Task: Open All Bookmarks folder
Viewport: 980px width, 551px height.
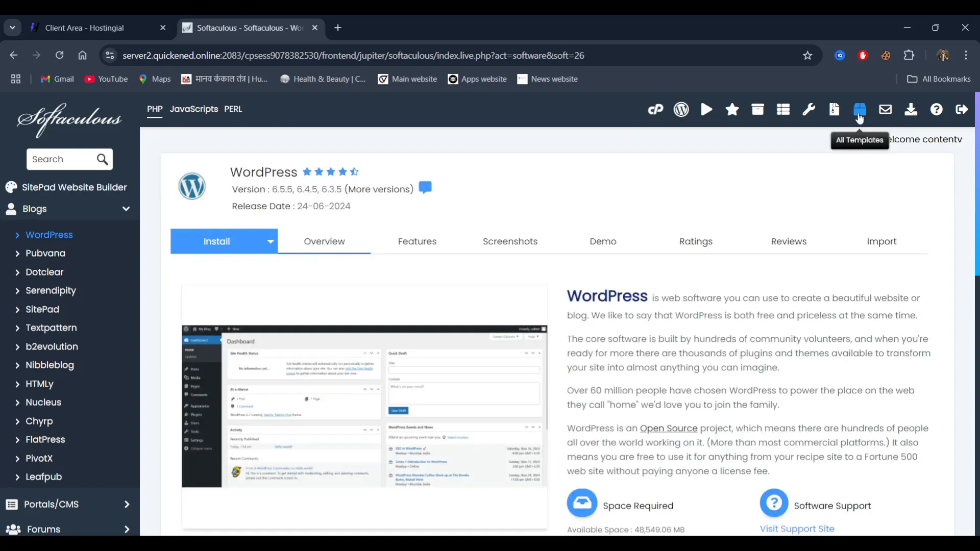Action: (x=939, y=79)
